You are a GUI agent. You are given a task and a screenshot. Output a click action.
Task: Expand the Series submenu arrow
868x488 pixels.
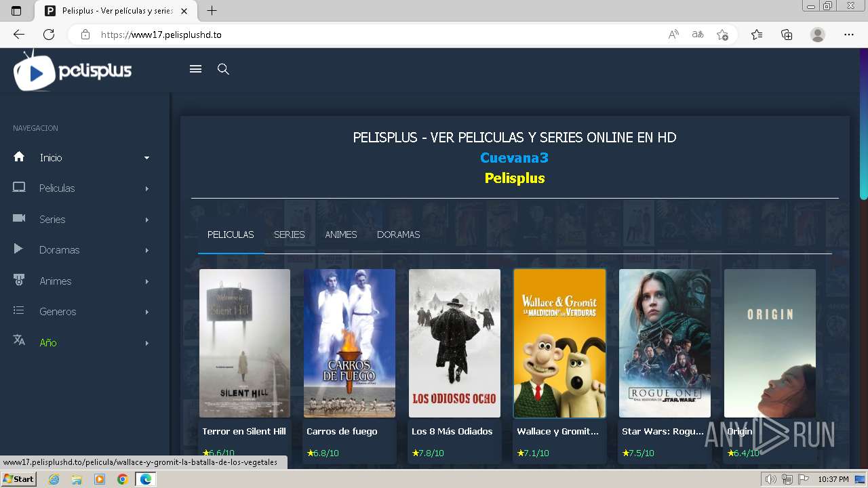[146, 220]
